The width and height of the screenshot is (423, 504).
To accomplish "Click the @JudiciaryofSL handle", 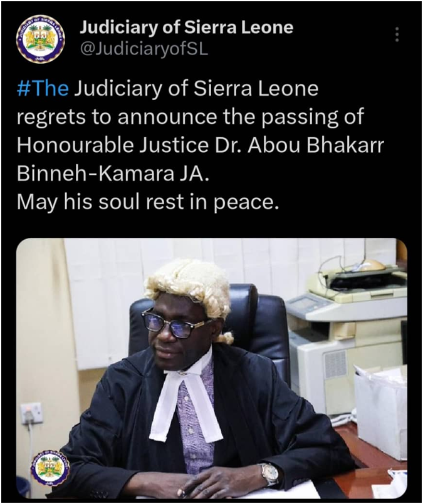I will 144,49.
